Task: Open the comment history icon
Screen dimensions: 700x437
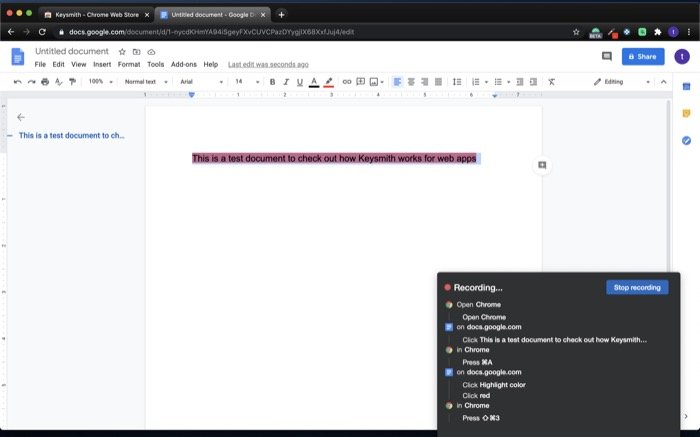Action: (607, 56)
